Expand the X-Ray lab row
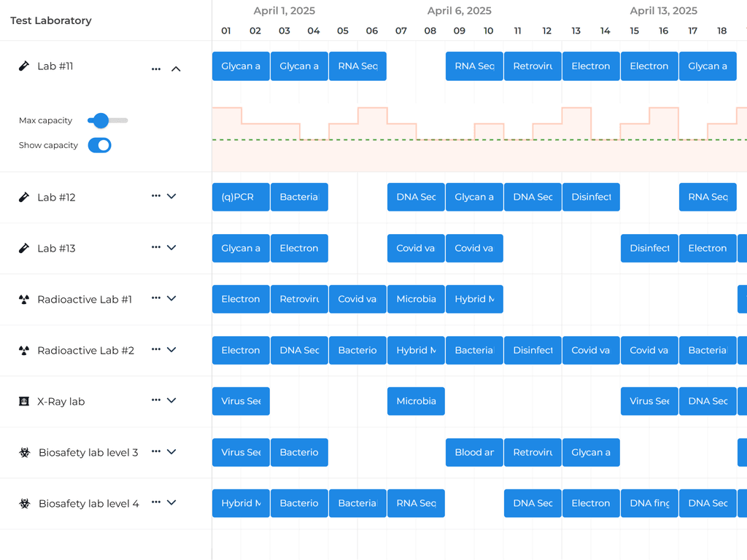Screen dimensions: 747x560 (x=171, y=400)
